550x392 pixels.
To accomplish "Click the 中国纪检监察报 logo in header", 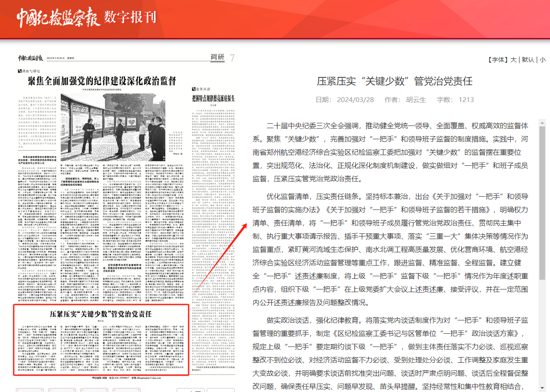I will coord(58,18).
